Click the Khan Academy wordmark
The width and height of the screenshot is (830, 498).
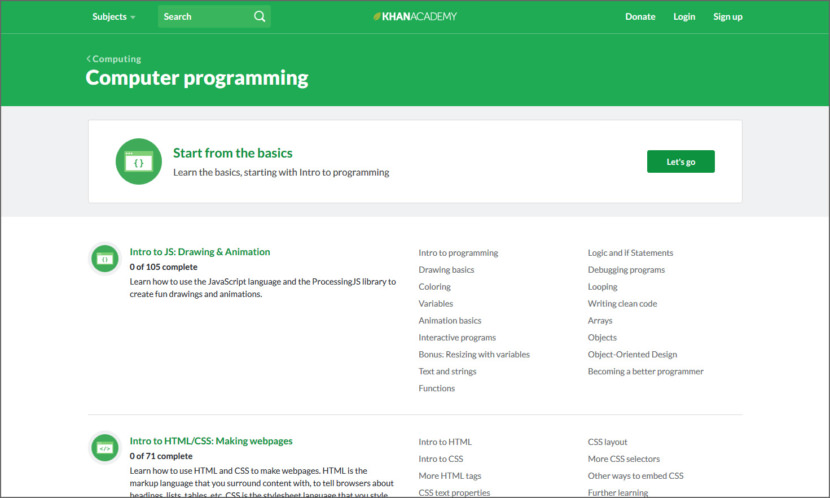(419, 16)
